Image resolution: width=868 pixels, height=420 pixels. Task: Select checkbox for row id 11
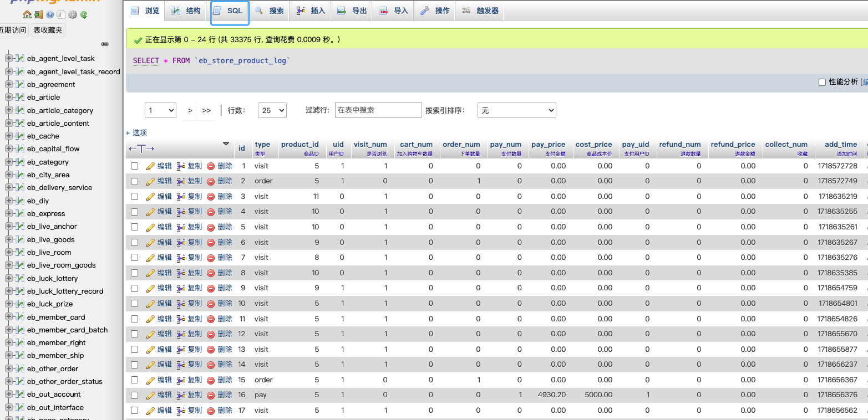pos(134,319)
